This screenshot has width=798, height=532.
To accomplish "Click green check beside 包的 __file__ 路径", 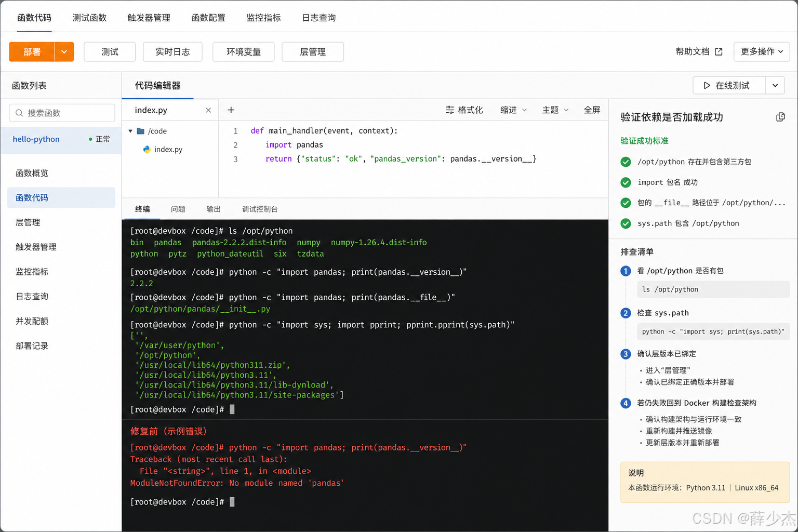I will 626,203.
